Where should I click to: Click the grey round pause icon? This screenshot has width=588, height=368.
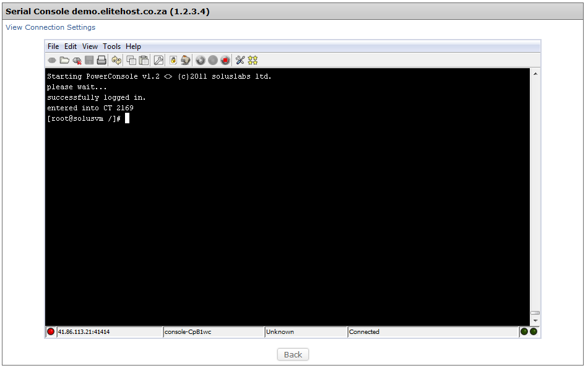(x=213, y=60)
